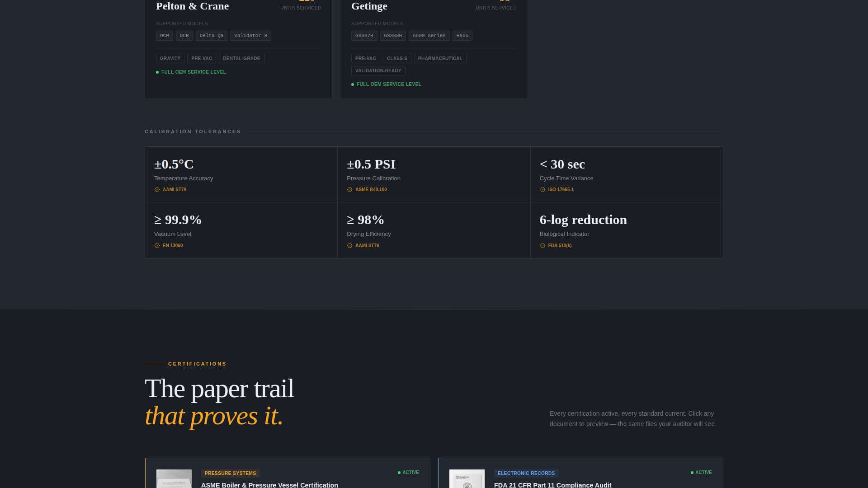Toggle the GRAVITY tag on the Pelton & Crane card
Image resolution: width=868 pixels, height=488 pixels.
coord(170,58)
